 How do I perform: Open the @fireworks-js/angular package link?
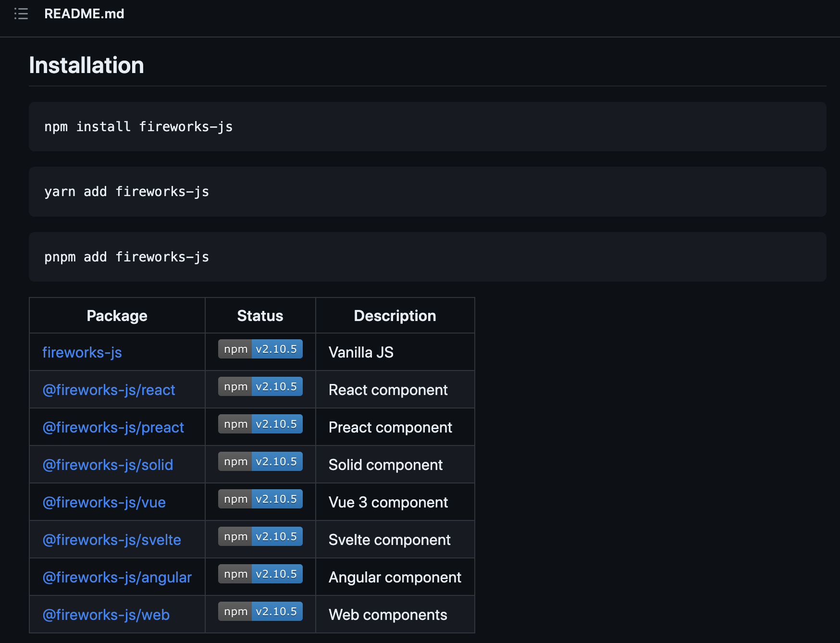click(117, 577)
